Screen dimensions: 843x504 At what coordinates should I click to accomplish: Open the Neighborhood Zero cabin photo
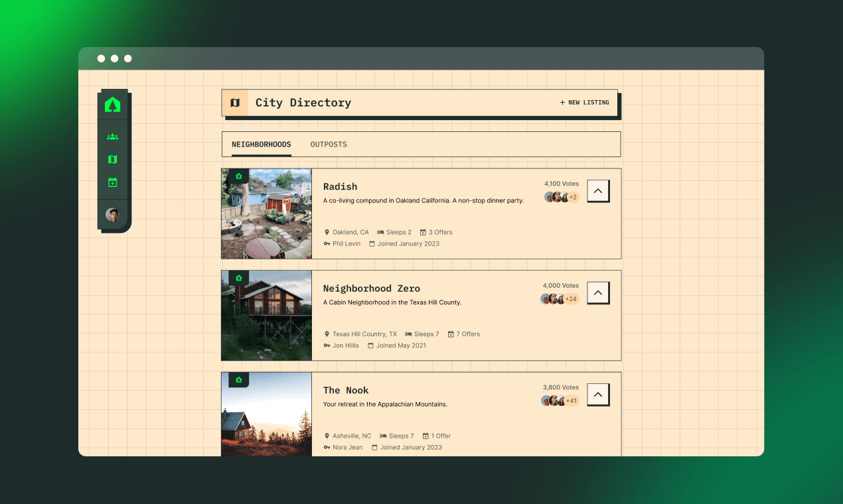(x=267, y=316)
